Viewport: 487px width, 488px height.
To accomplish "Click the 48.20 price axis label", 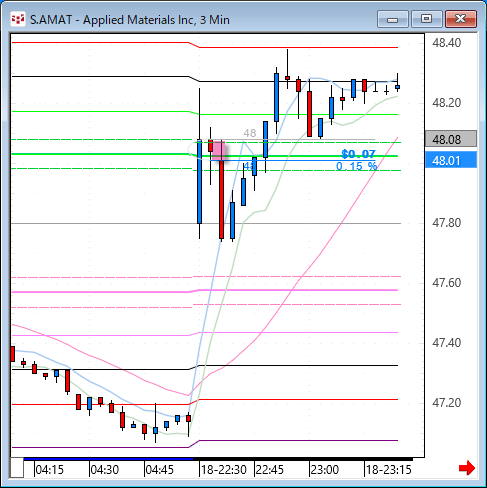I will pyautogui.click(x=447, y=103).
